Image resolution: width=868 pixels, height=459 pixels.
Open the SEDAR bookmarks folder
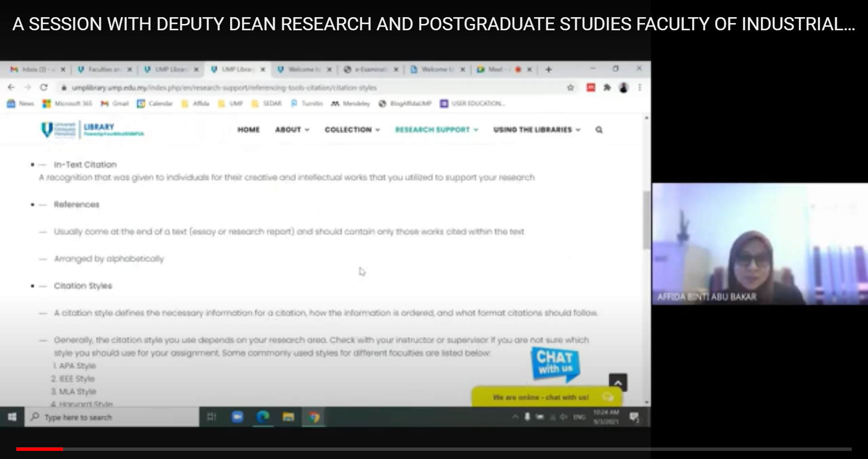(267, 103)
